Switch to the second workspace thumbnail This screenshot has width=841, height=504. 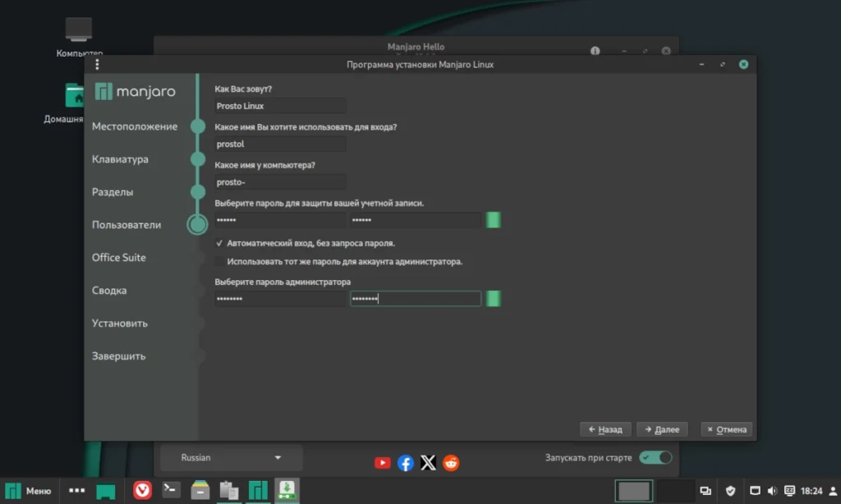[x=675, y=491]
